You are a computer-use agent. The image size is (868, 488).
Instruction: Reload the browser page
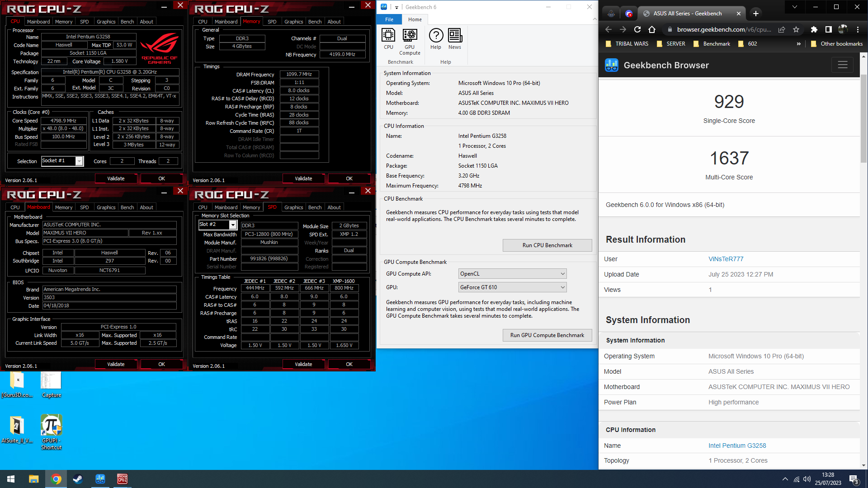(x=637, y=29)
